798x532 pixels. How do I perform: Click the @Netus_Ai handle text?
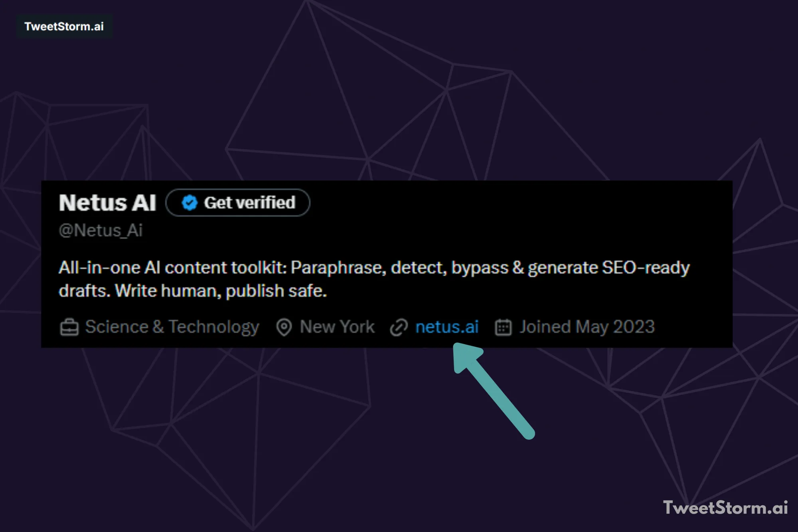pyautogui.click(x=101, y=230)
